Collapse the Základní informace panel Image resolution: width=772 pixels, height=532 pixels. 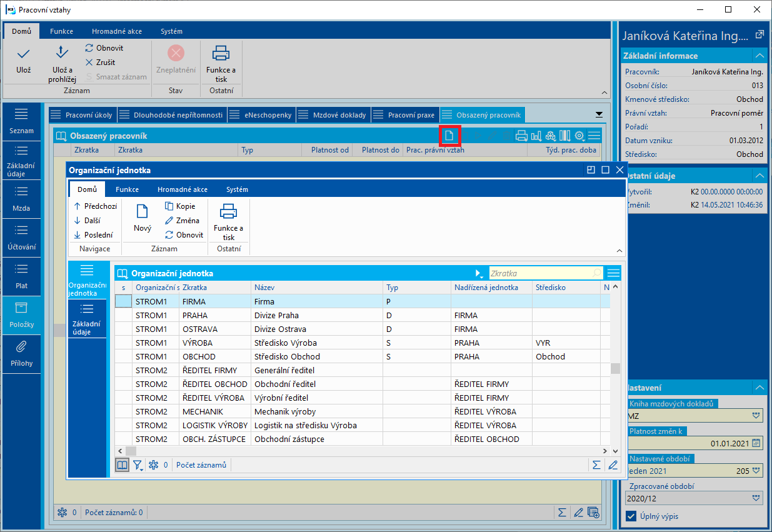[x=759, y=56]
